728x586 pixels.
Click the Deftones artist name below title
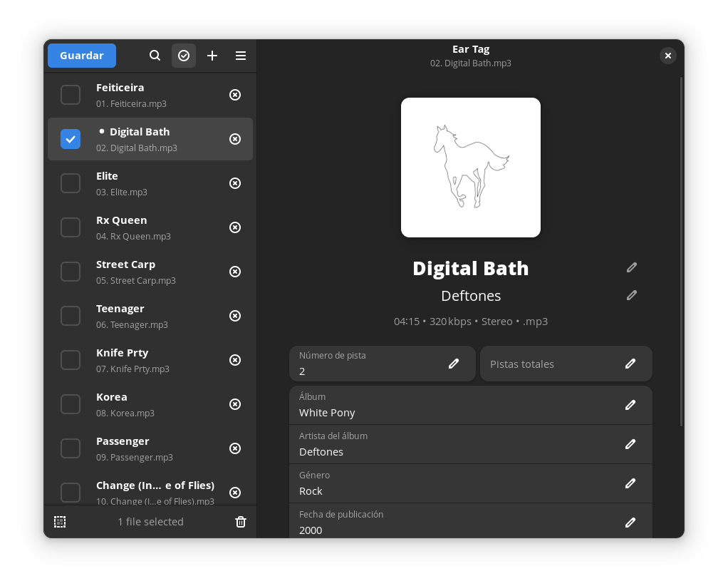tap(471, 296)
